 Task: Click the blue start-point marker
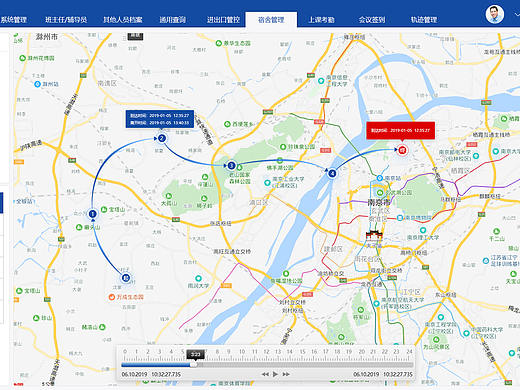point(126,277)
